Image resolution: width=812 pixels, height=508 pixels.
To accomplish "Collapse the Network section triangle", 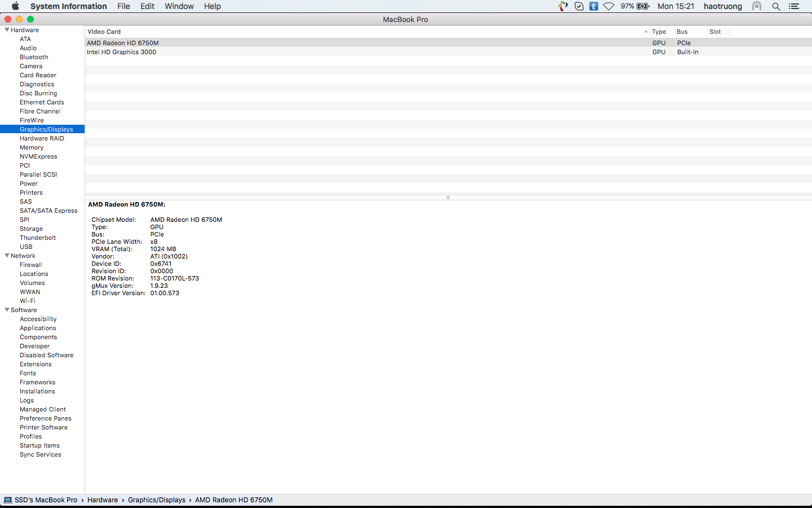I will tap(7, 256).
